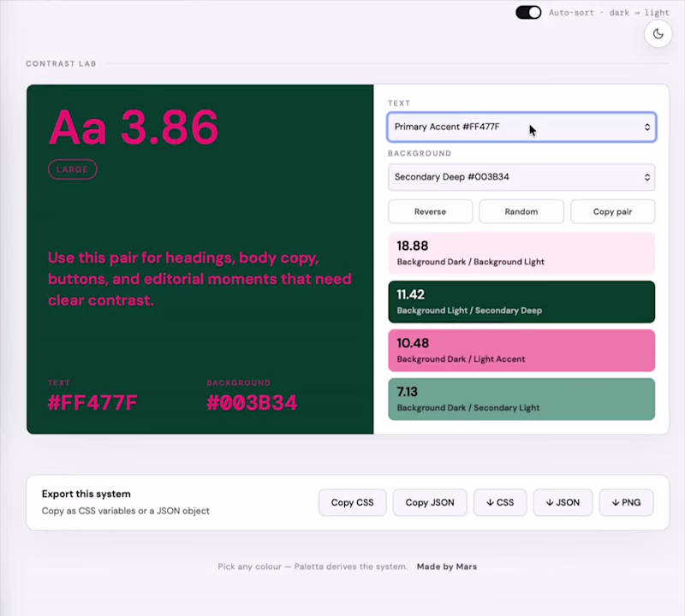This screenshot has width=685, height=616.
Task: Click the Copy JSON button
Action: click(x=430, y=502)
